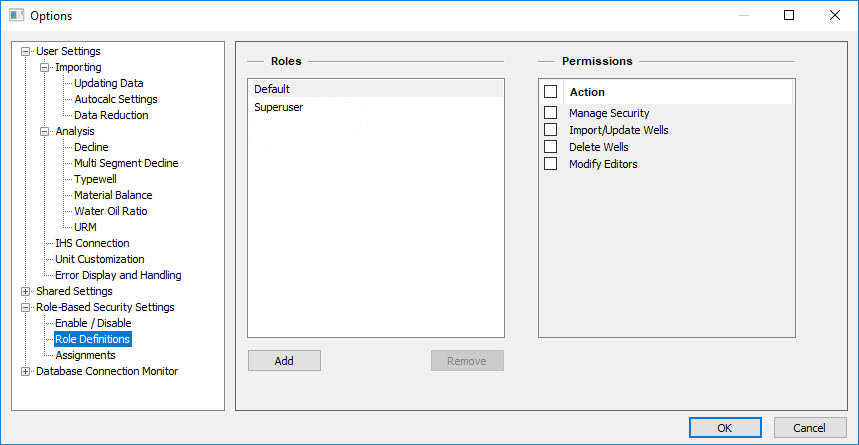Toggle the Modify Editors checkbox
Image resolution: width=859 pixels, height=445 pixels.
[x=550, y=164]
